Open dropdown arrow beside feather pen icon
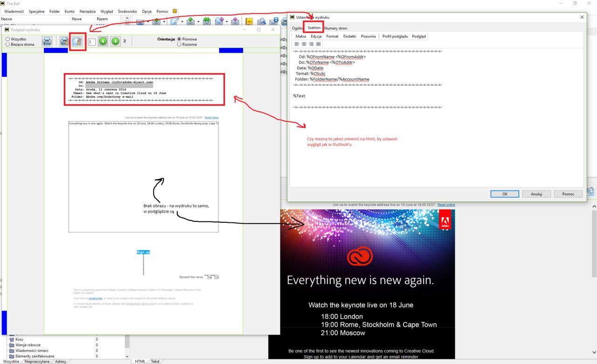The image size is (597, 364). pyautogui.click(x=182, y=22)
